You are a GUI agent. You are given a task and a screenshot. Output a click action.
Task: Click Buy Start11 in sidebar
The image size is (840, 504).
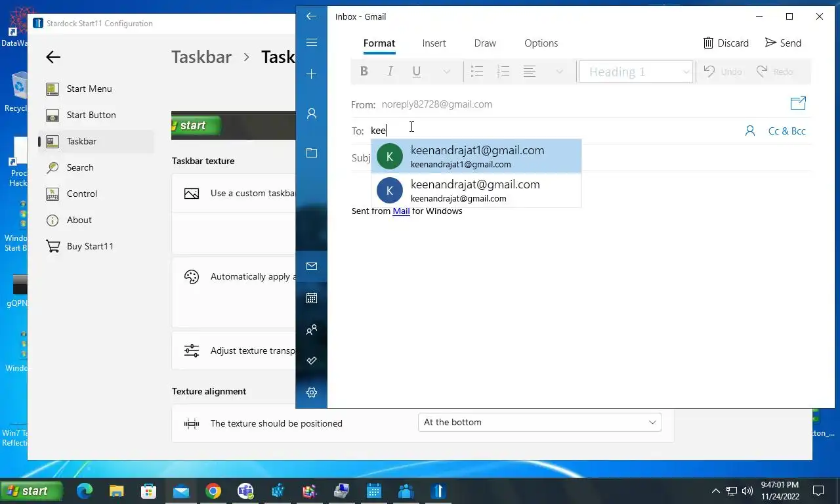tap(96, 246)
